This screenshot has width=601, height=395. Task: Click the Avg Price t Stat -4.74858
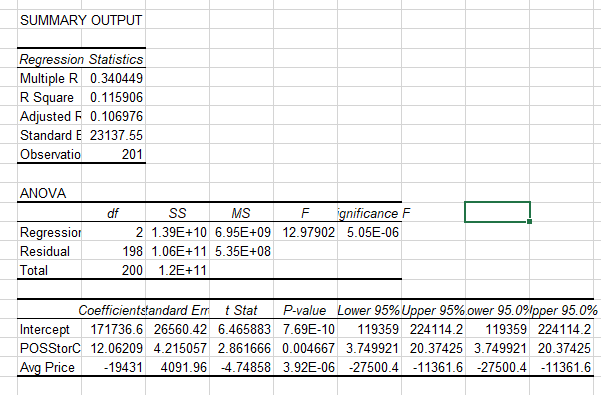pyautogui.click(x=246, y=367)
